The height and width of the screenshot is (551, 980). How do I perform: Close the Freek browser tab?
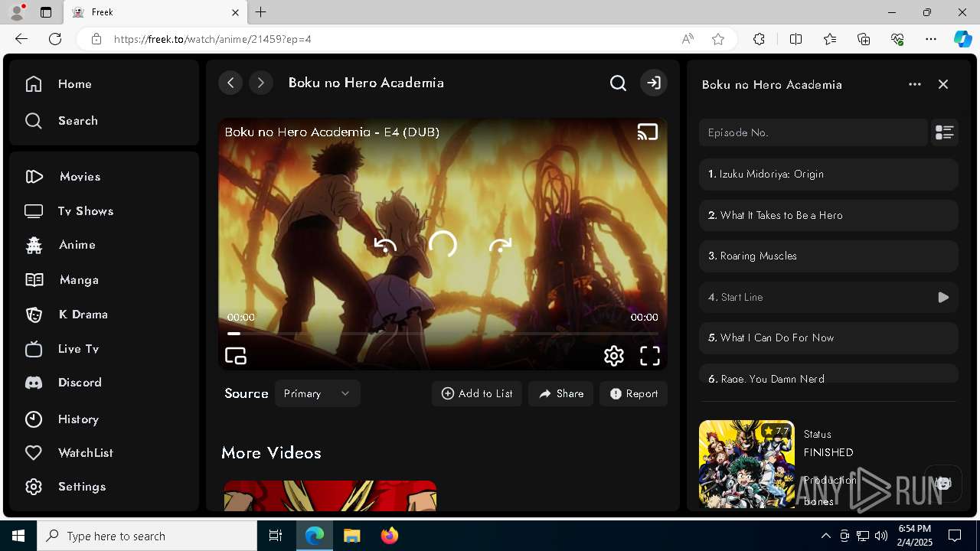(236, 12)
